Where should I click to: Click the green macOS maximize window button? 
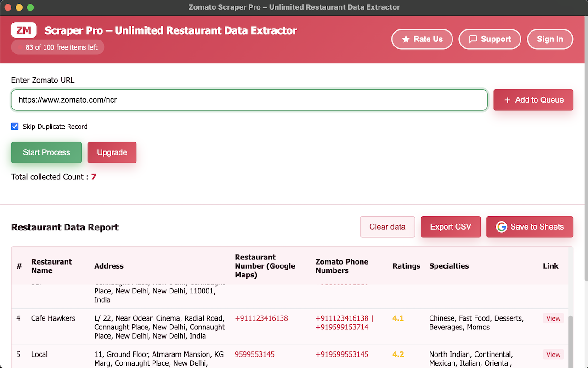[x=30, y=7]
